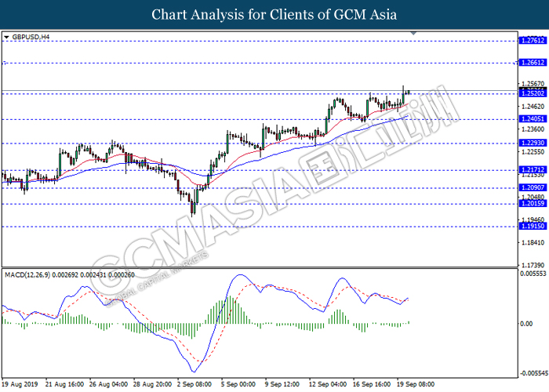The image size is (549, 392).
Task: Select the 1.26612 resistance level label
Action: pyautogui.click(x=533, y=62)
